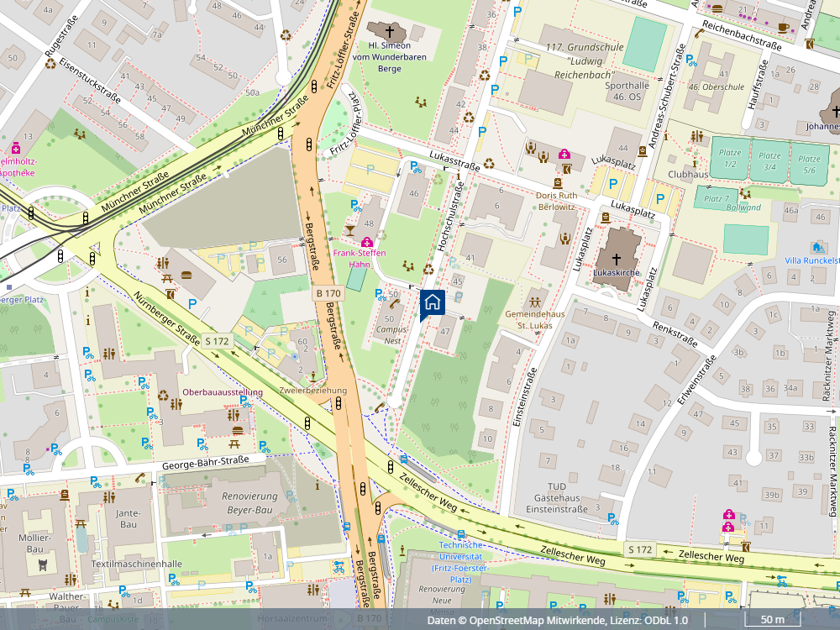
Task: Click the OpenStreetMap Mitwirkende attribution link
Action: pyautogui.click(x=538, y=621)
